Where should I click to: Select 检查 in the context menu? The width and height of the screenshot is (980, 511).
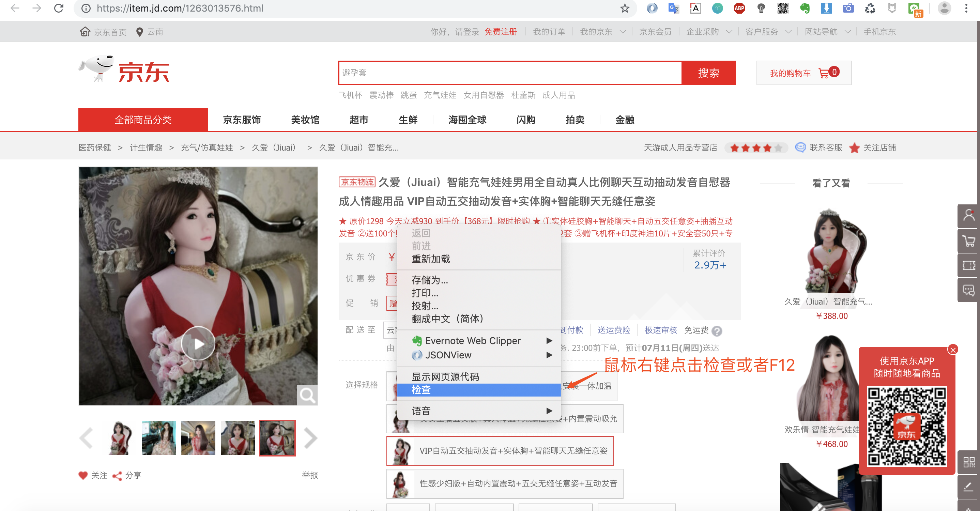coord(420,390)
